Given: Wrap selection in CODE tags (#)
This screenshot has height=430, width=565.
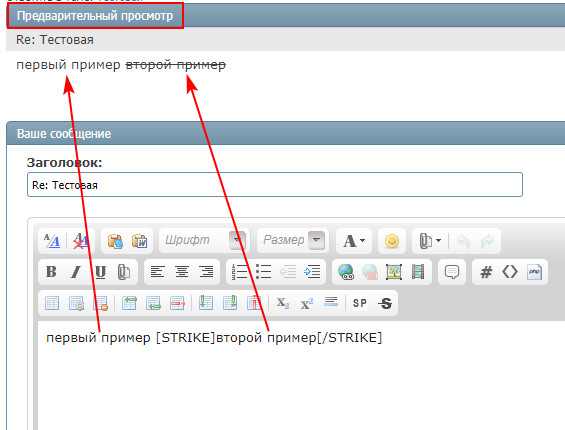Looking at the screenshot, I should pyautogui.click(x=486, y=272).
